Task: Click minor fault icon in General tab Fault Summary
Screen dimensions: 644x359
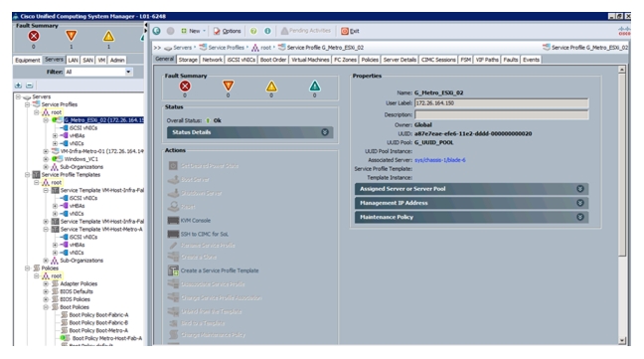Action: 271,86
